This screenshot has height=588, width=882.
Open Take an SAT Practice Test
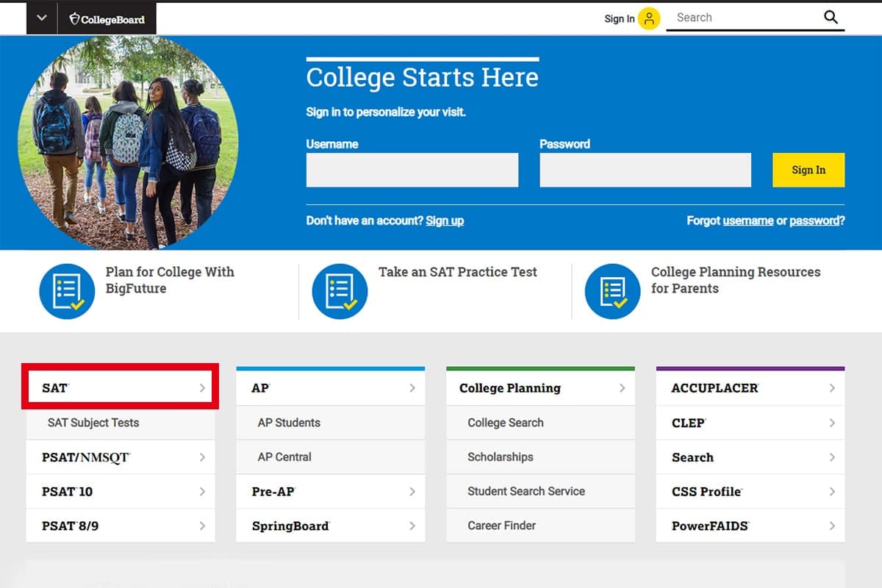click(458, 272)
